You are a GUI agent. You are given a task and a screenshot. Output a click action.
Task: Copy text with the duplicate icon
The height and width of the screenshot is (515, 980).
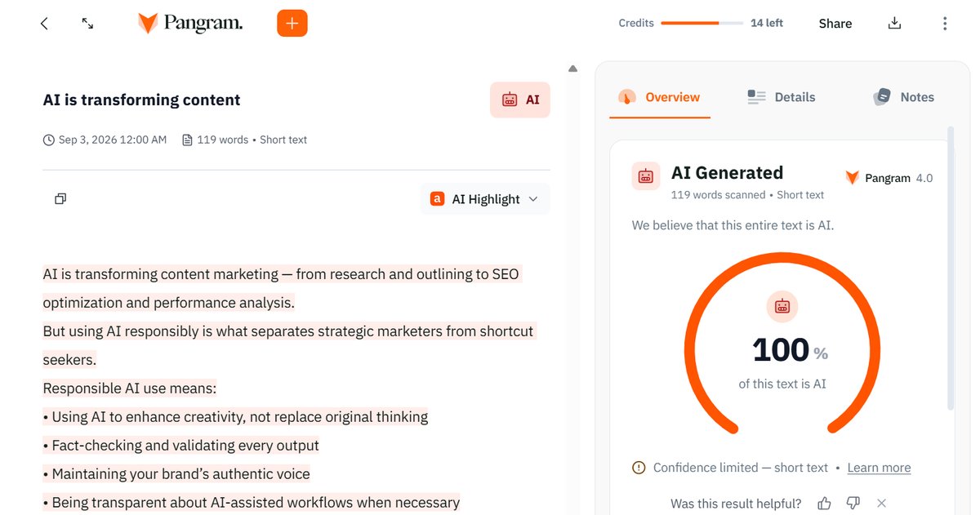[x=60, y=198]
